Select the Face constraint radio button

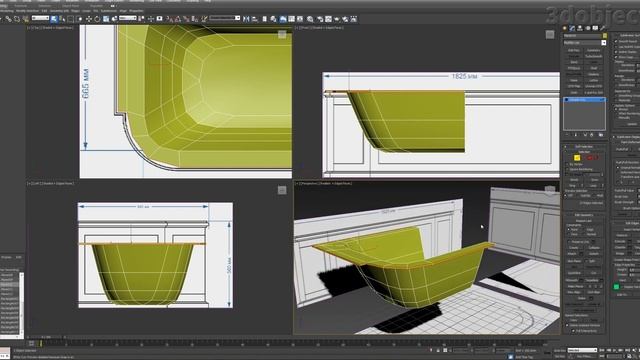569,234
